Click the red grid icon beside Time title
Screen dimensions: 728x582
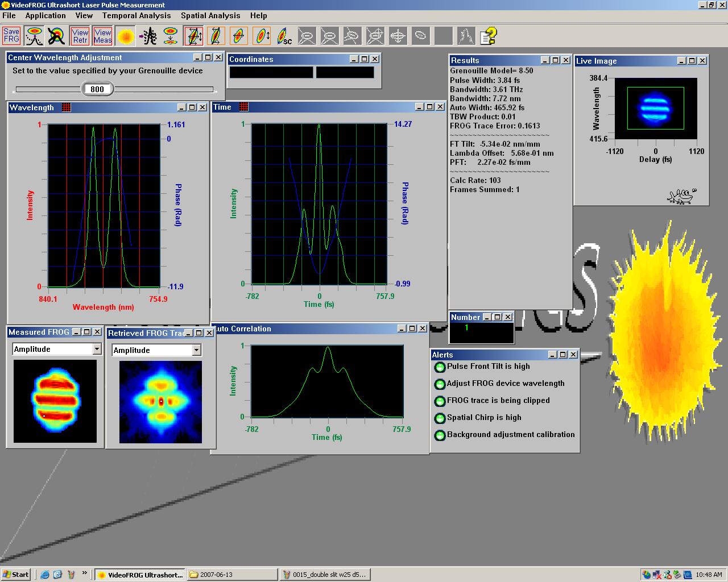(244, 107)
